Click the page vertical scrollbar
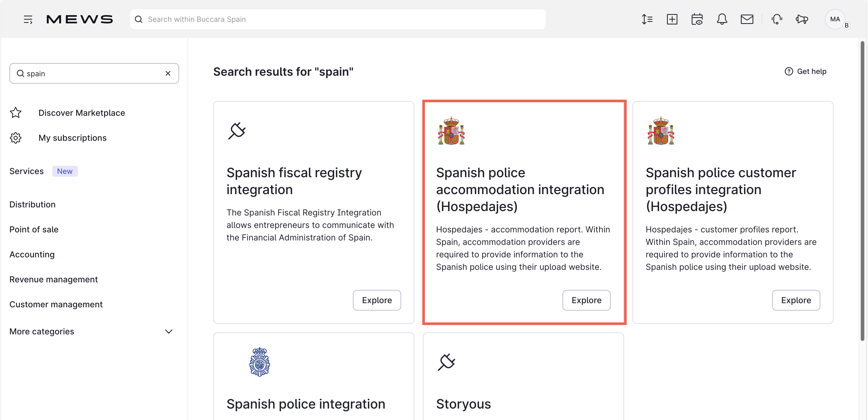 (862, 190)
